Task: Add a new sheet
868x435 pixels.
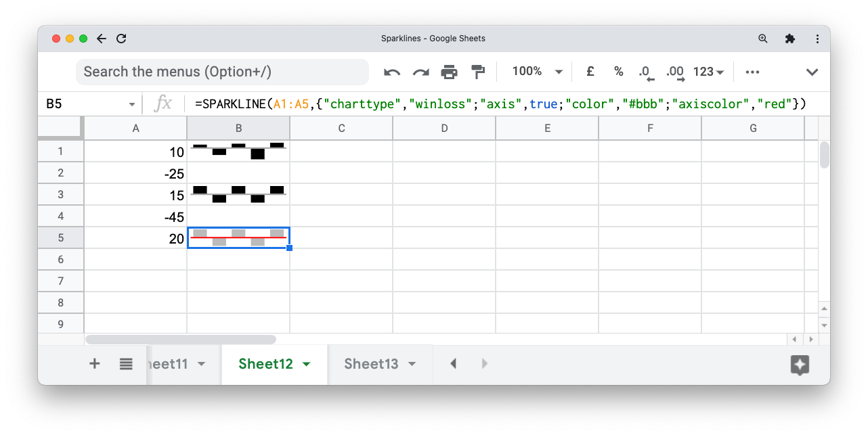Action: tap(94, 363)
